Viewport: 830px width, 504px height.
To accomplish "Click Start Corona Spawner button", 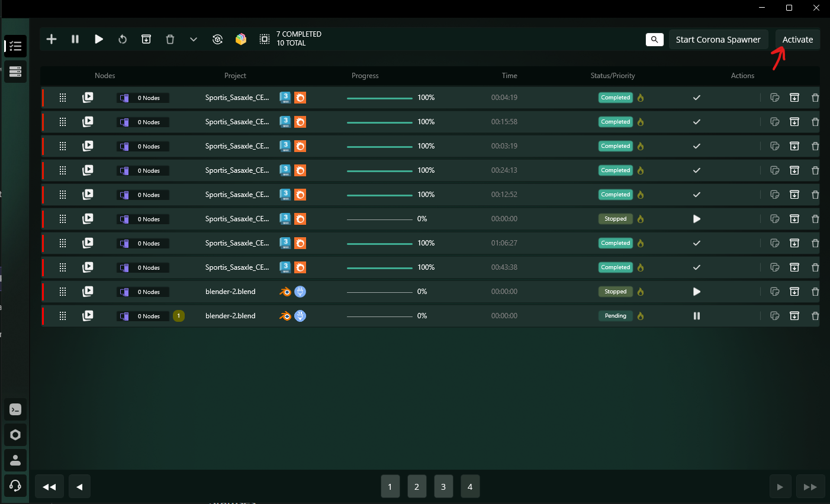I will [x=718, y=40].
